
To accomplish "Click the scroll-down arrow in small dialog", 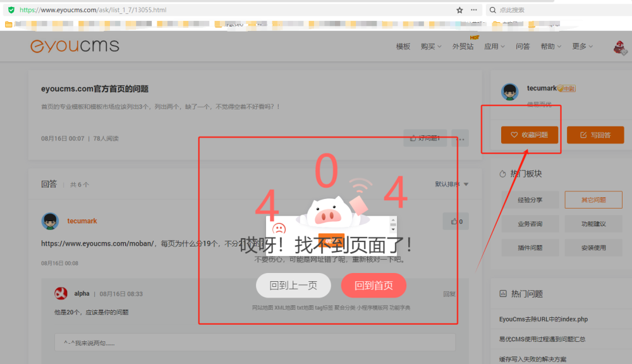I will 393,229.
